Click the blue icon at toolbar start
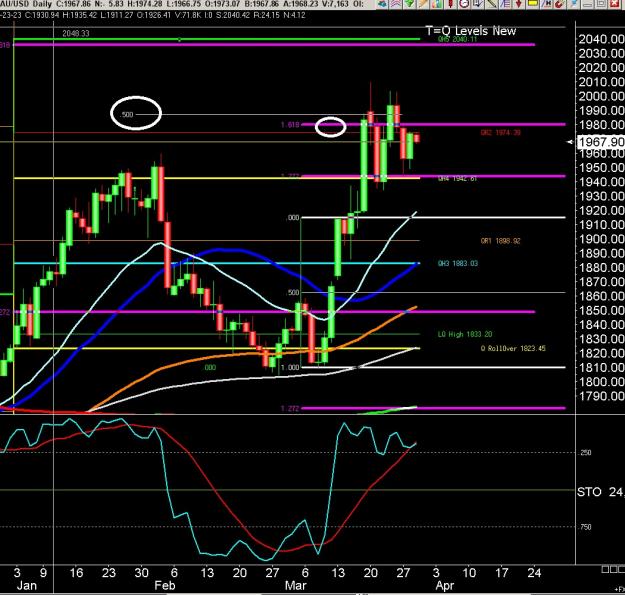The height and width of the screenshot is (595, 625). tap(382, 4)
